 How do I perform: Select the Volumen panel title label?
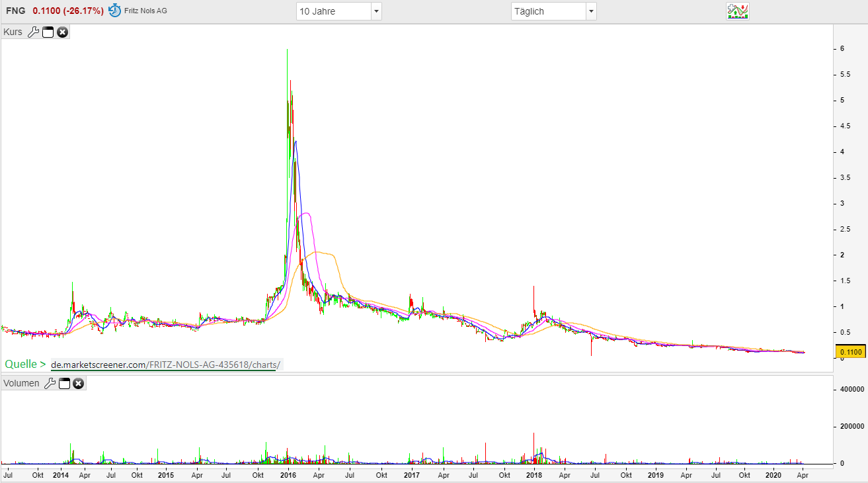click(20, 383)
